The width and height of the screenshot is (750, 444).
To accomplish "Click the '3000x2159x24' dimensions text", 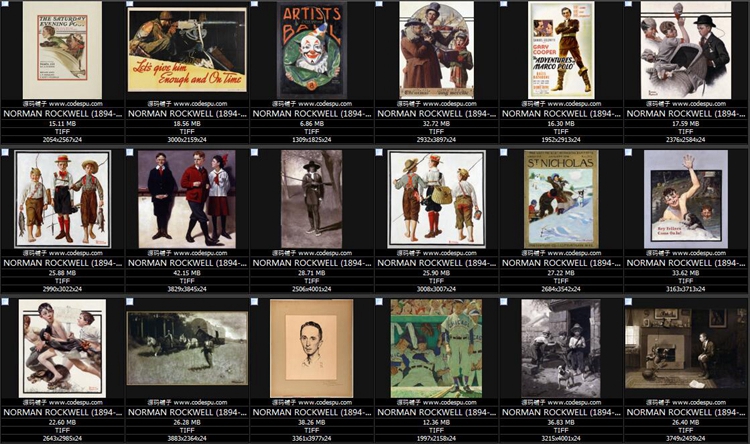I will pyautogui.click(x=187, y=140).
